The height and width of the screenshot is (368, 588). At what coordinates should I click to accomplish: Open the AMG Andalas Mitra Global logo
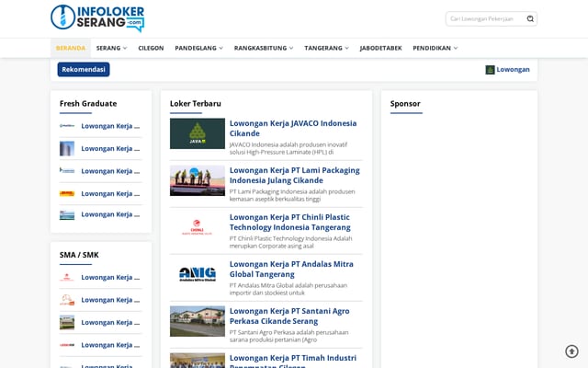[198, 274]
